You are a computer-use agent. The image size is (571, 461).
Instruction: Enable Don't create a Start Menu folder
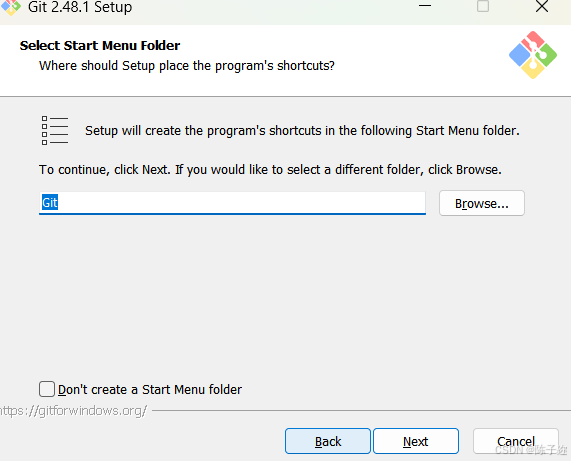[x=47, y=389]
